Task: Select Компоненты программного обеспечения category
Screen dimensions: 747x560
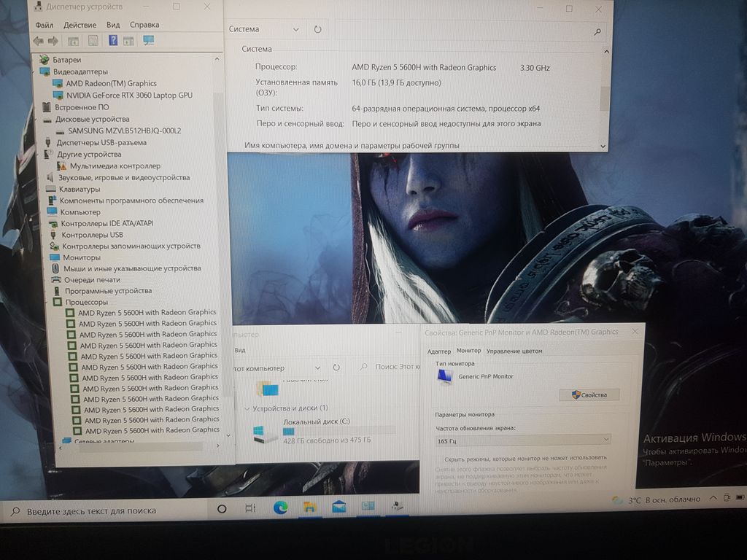Action: point(131,201)
